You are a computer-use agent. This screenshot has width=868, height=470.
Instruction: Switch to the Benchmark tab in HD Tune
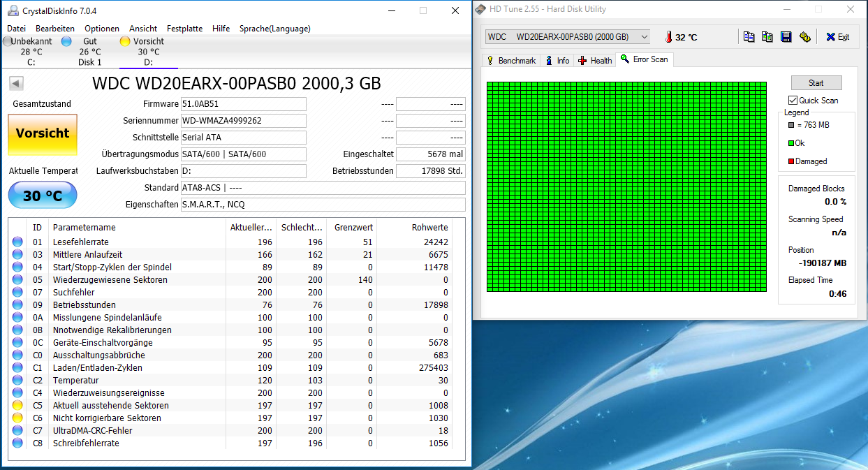click(x=510, y=61)
